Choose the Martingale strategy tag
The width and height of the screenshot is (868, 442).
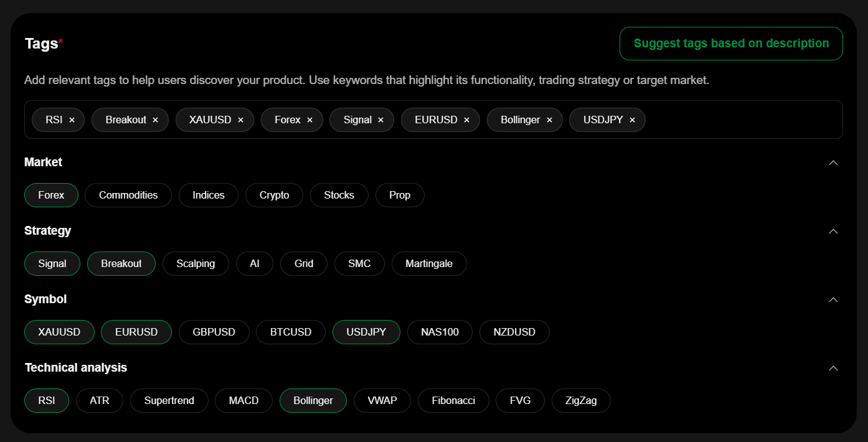429,263
